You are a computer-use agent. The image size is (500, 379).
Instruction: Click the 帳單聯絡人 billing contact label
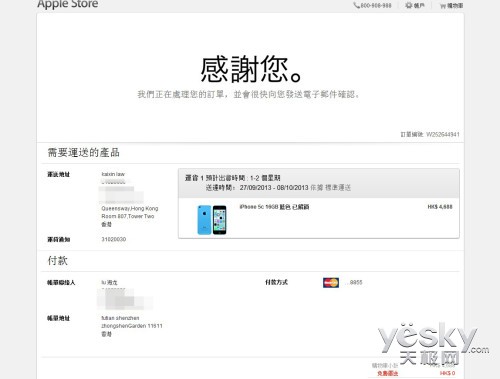click(x=61, y=283)
